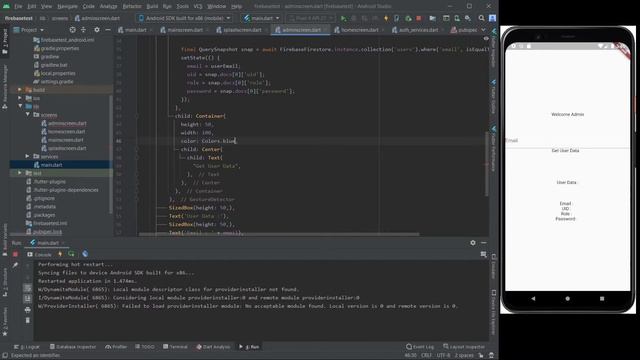Open Run panel settings gear
Viewport: 640px width, 360px height.
pyautogui.click(x=473, y=242)
